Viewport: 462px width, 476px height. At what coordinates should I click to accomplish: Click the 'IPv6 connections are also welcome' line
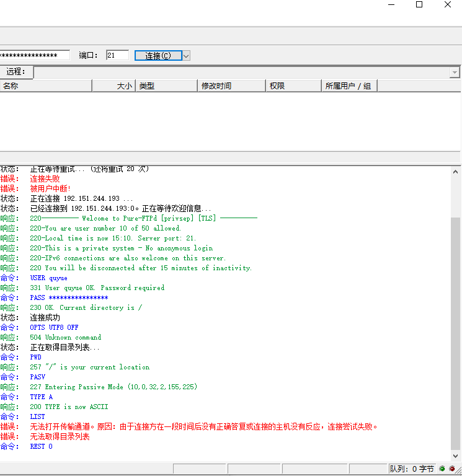128,258
